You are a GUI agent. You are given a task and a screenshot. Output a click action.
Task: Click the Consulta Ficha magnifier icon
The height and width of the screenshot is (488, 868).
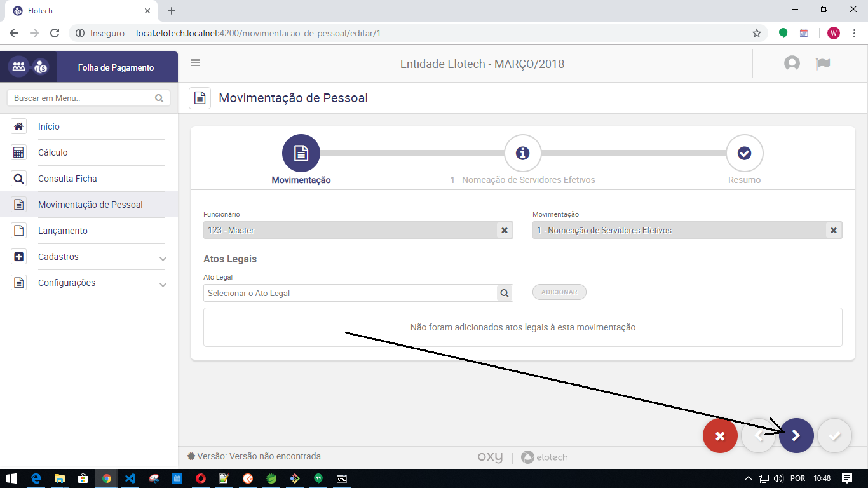click(19, 179)
